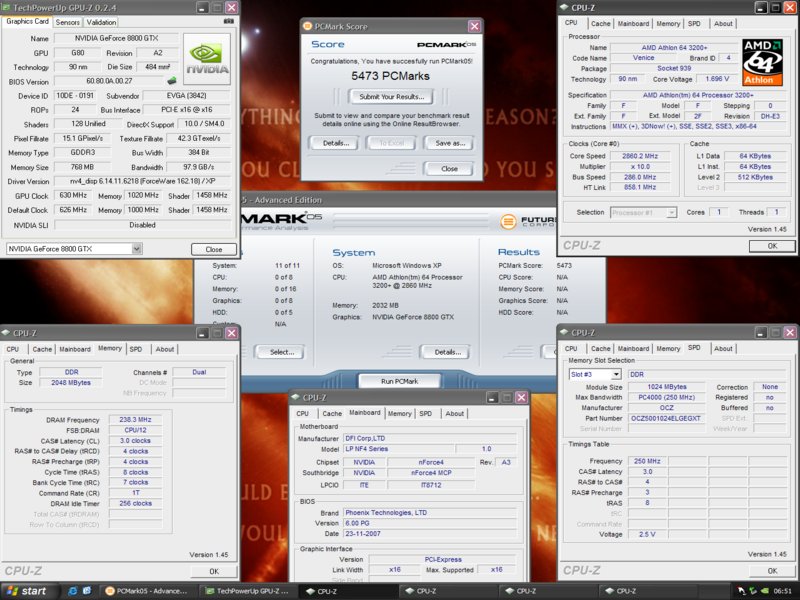The image size is (800, 600).
Task: Open the Sensors tab in GPU-Z
Action: click(x=67, y=22)
